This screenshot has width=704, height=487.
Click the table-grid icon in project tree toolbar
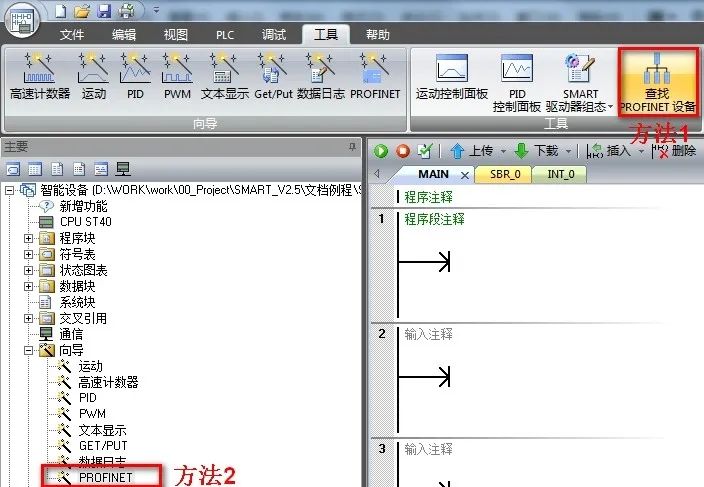[x=35, y=169]
